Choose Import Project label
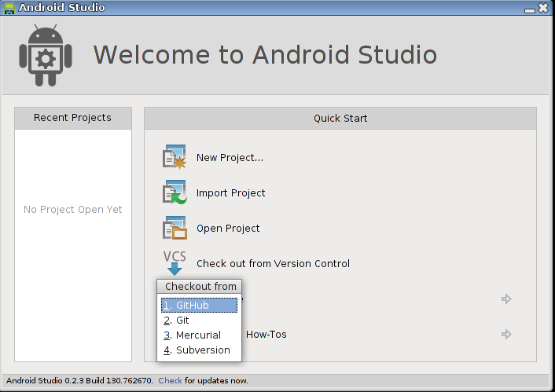 pos(230,192)
